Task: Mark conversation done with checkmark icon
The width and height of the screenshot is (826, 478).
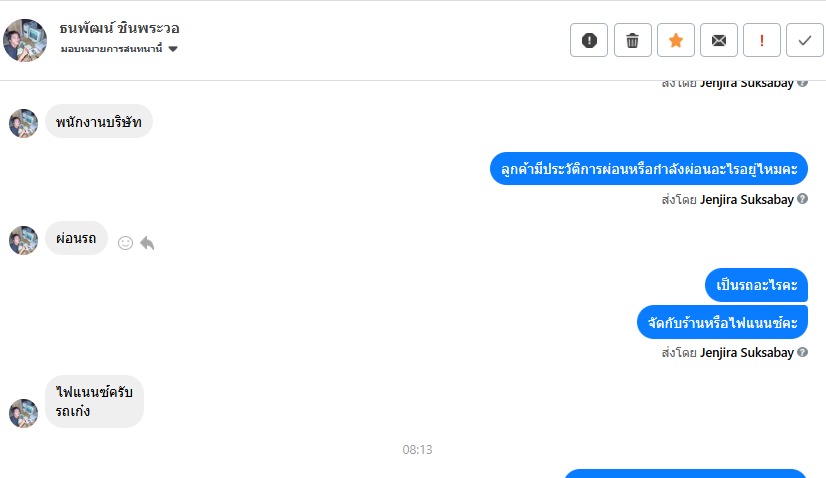Action: [805, 40]
